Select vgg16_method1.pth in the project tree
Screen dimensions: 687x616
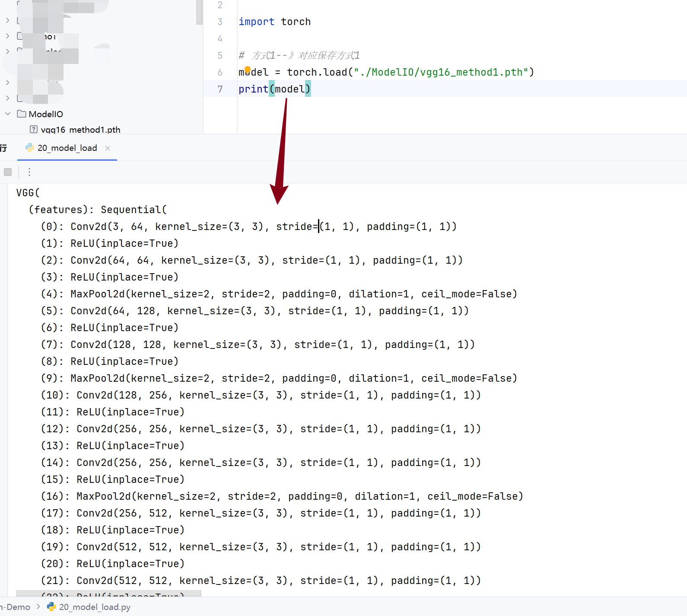(80, 130)
